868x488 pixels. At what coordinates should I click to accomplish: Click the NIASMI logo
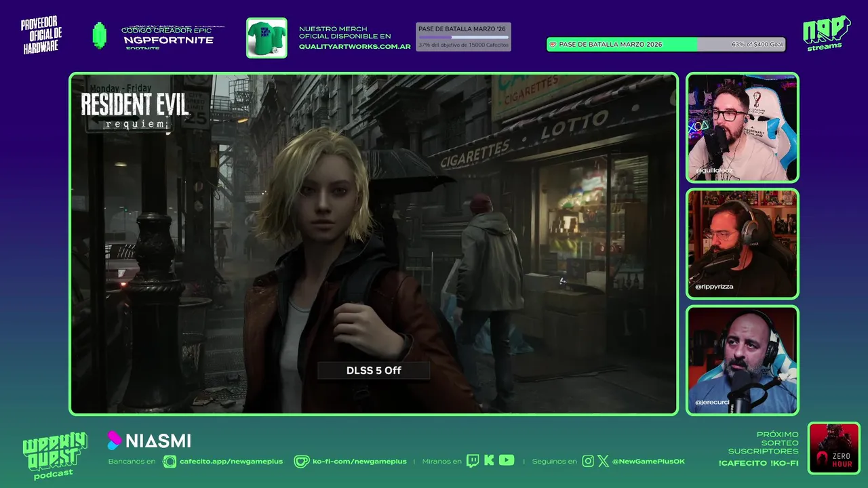[x=149, y=441]
